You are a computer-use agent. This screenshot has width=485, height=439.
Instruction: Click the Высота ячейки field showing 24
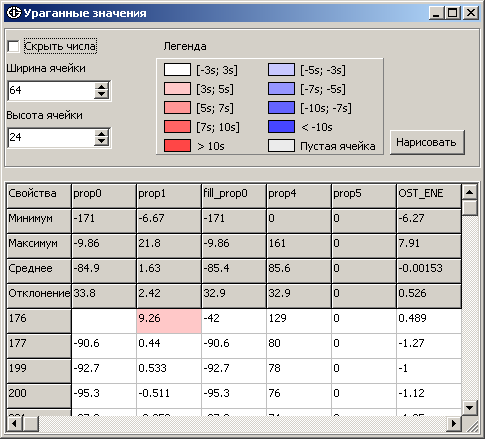coord(51,137)
